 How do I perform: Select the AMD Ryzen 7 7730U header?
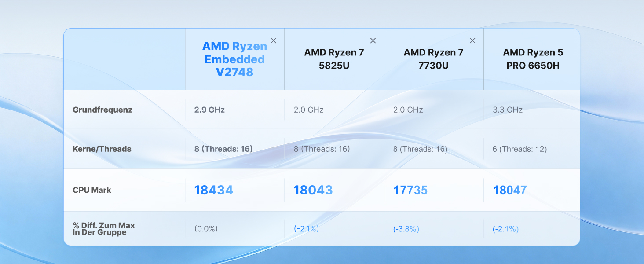(433, 59)
